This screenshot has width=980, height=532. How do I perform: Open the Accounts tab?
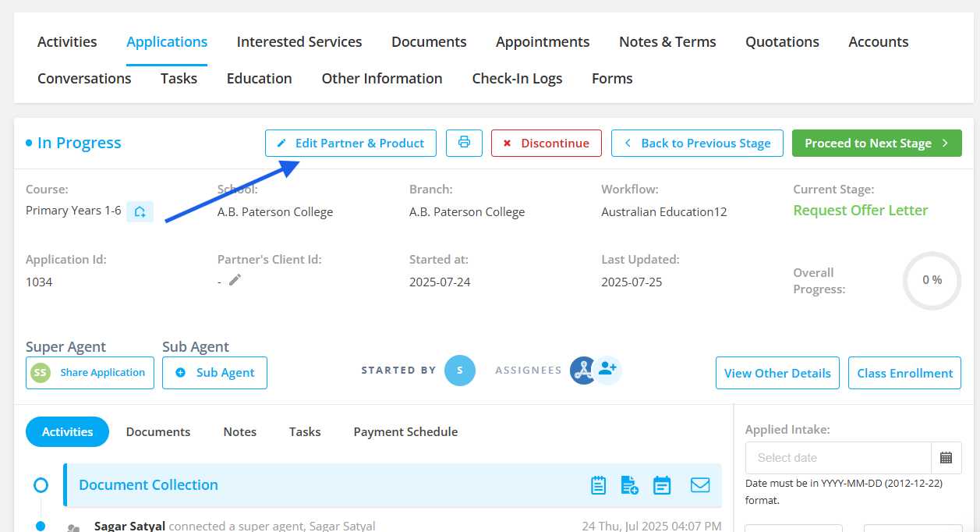click(879, 42)
